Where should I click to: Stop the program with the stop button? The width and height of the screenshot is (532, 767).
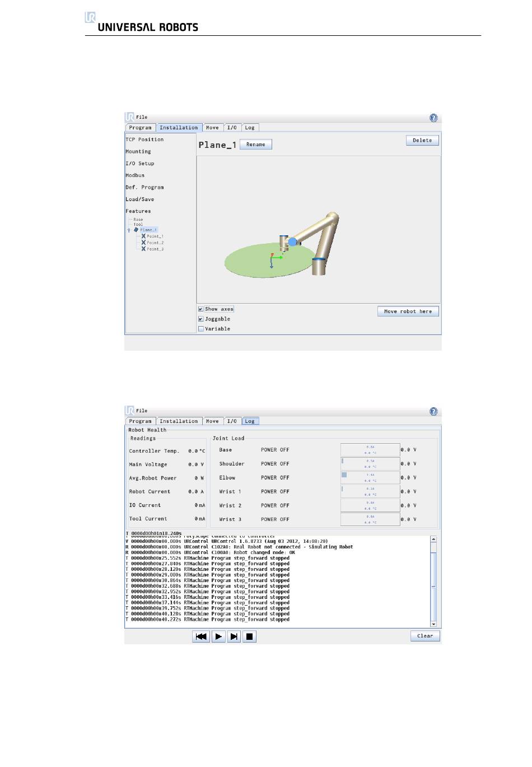click(250, 636)
